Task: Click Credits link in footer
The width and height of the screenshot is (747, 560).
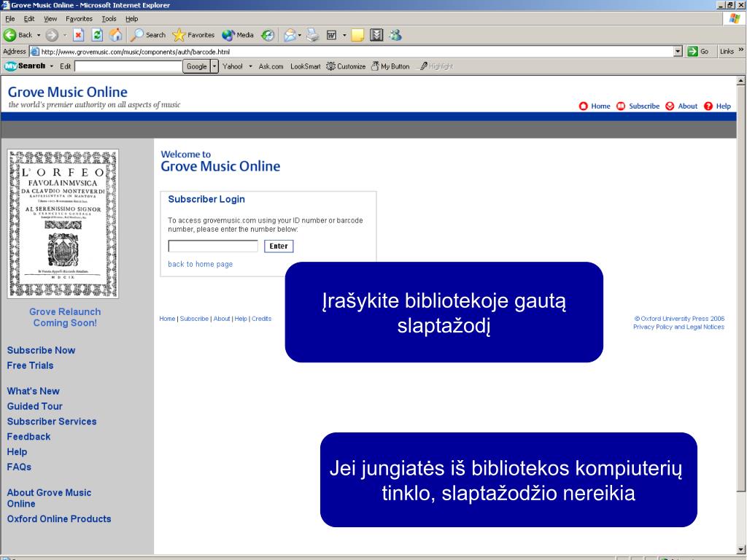Action: 262,319
